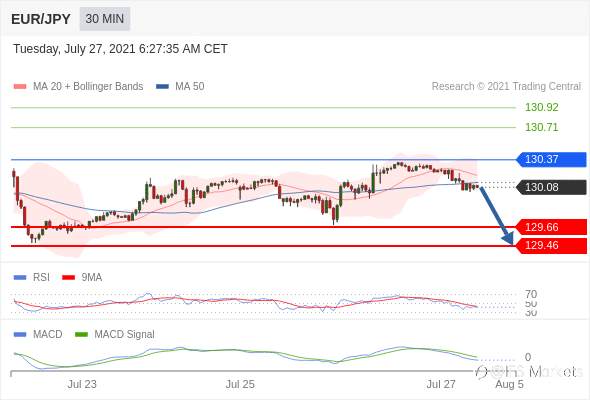Click the red 129.66 support price tag
This screenshot has width=590, height=400.
[551, 227]
